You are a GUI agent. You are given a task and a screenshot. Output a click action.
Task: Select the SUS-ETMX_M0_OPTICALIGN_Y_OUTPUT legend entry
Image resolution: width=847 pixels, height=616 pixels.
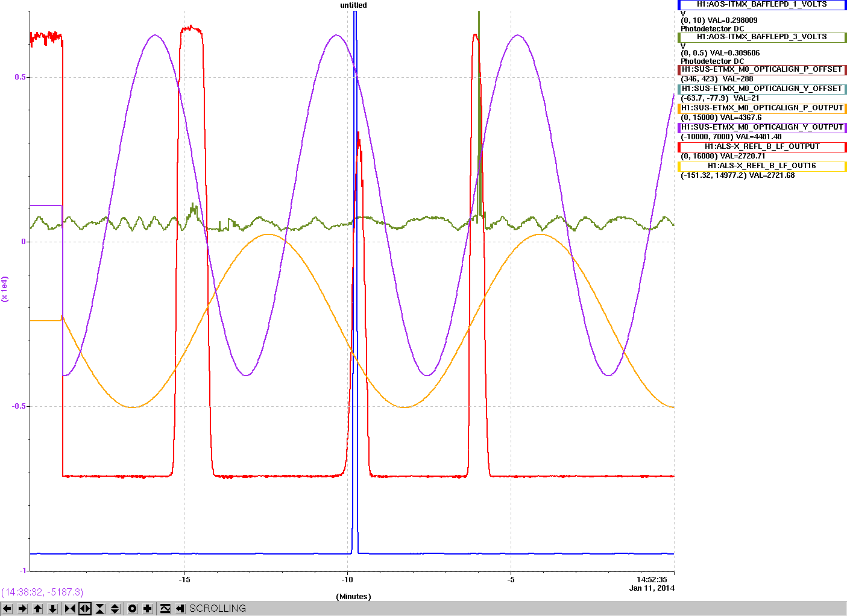click(x=762, y=127)
